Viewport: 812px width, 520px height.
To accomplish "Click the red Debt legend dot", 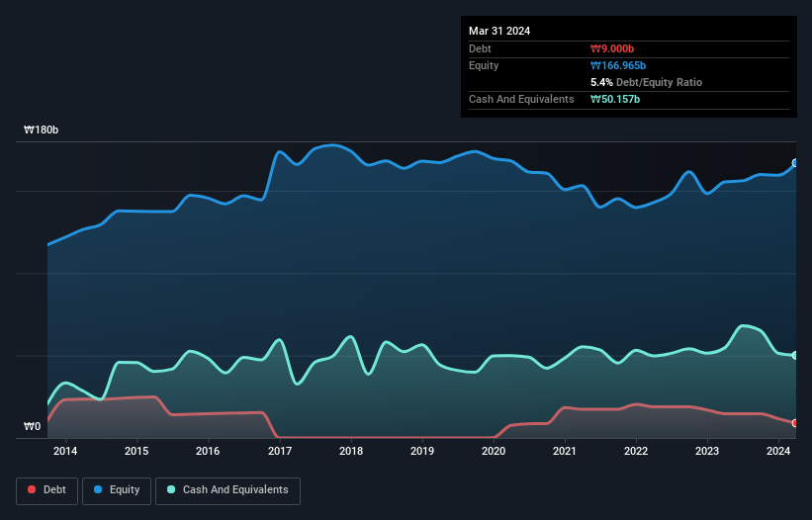I will pyautogui.click(x=32, y=489).
